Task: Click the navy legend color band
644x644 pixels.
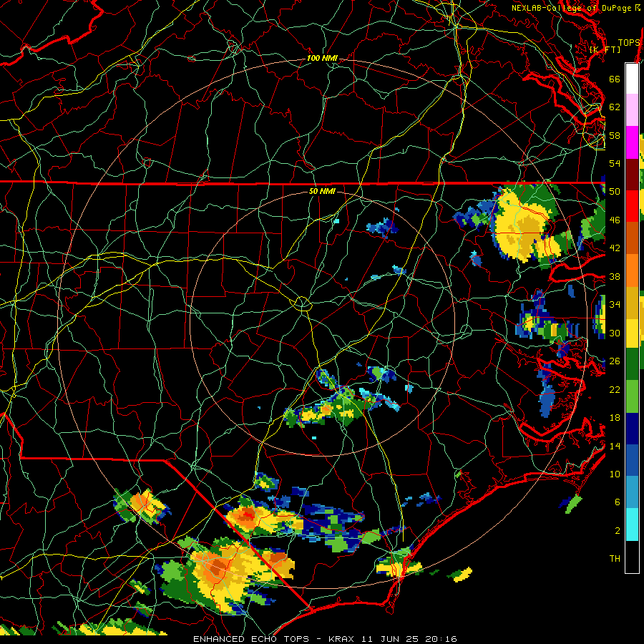Action: point(632,429)
